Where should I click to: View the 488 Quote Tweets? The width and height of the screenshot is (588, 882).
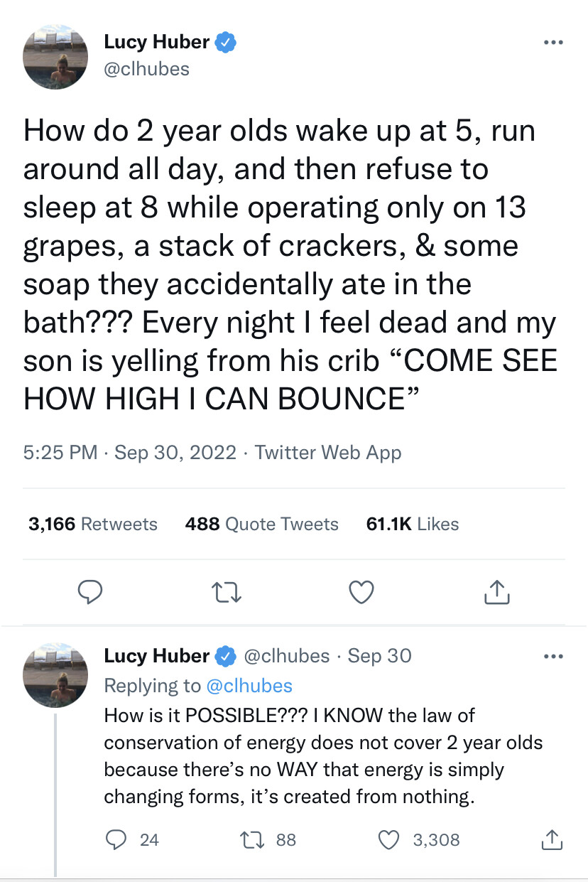tap(261, 525)
